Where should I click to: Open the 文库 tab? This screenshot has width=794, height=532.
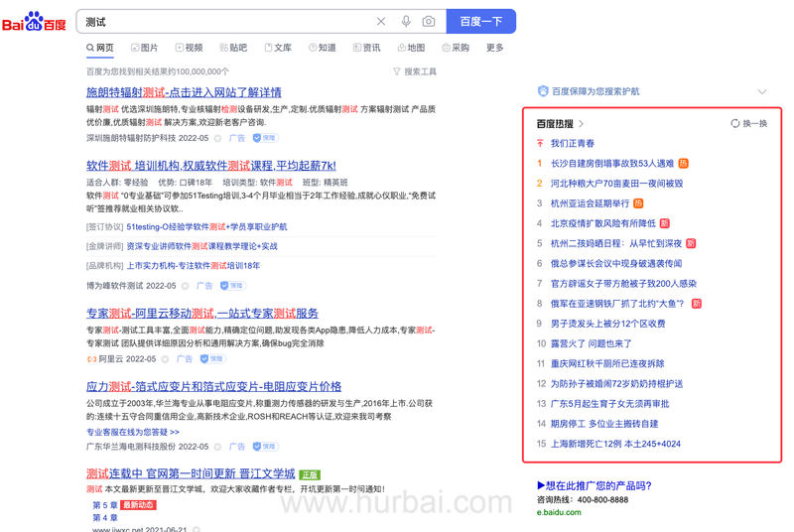click(278, 48)
